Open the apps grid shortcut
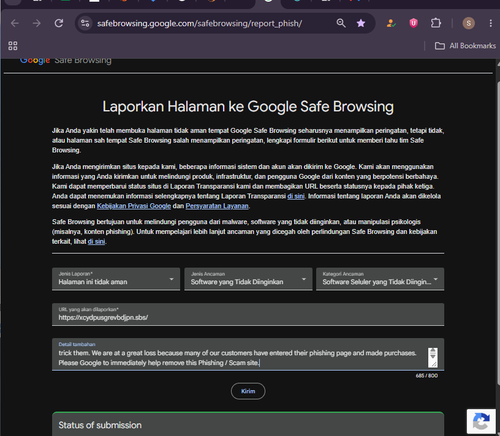 (13, 46)
